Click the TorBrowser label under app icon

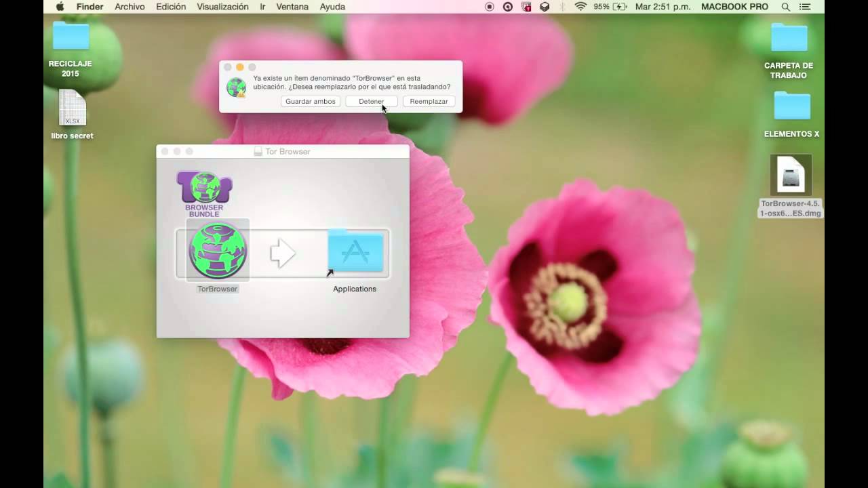[x=218, y=289]
